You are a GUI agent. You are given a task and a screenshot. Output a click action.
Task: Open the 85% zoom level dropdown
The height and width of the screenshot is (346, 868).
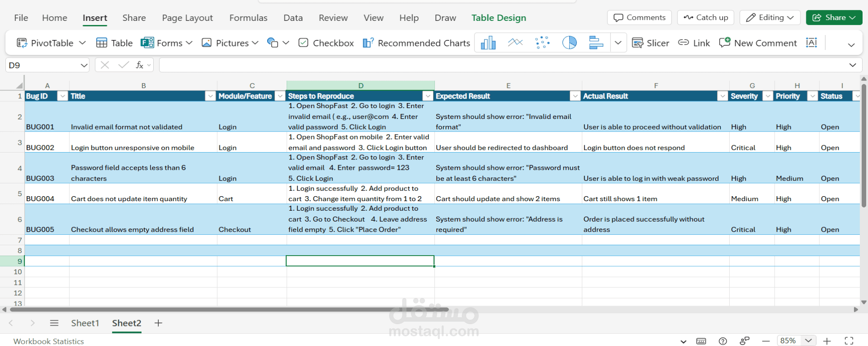click(808, 341)
